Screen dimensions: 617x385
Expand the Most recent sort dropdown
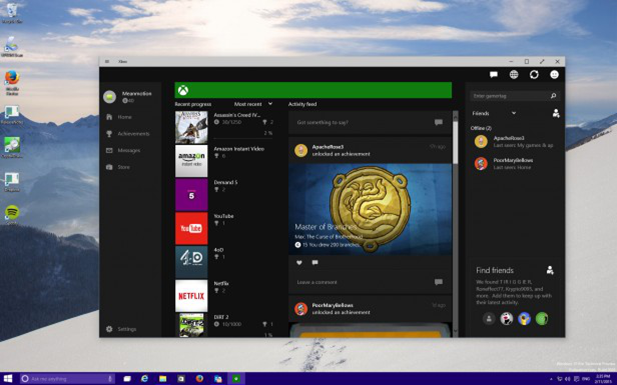(x=253, y=104)
